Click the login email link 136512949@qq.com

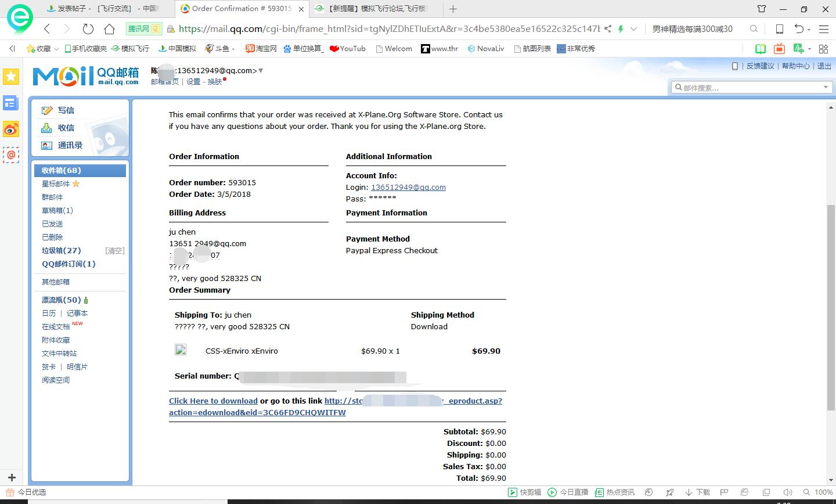tap(408, 187)
